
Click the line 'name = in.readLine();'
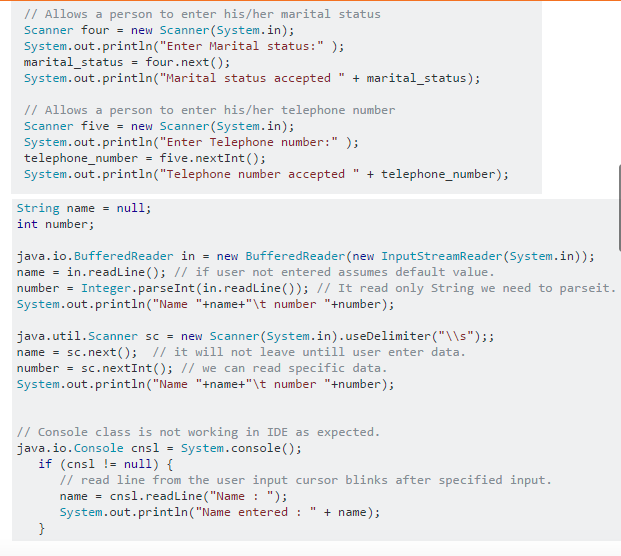coord(91,272)
